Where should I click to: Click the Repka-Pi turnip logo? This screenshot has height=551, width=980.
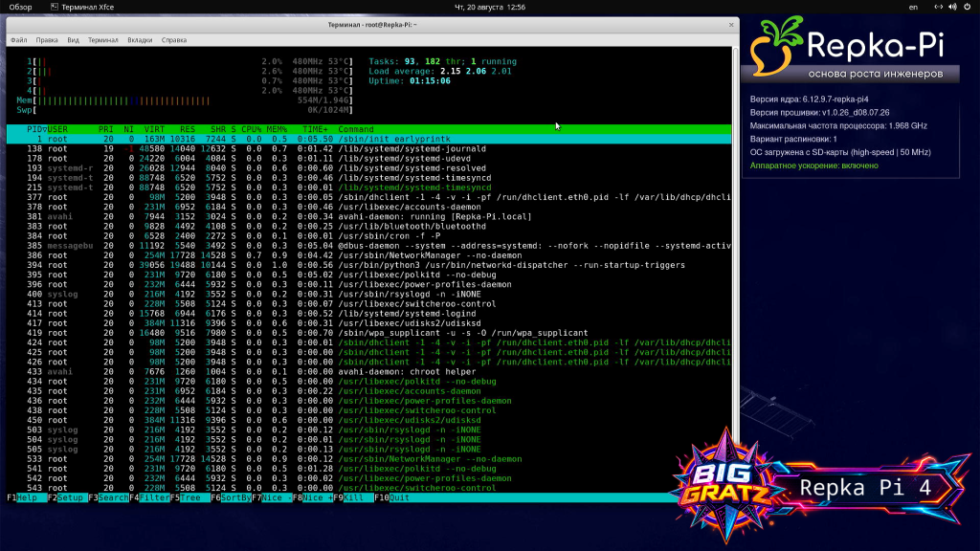[x=775, y=46]
